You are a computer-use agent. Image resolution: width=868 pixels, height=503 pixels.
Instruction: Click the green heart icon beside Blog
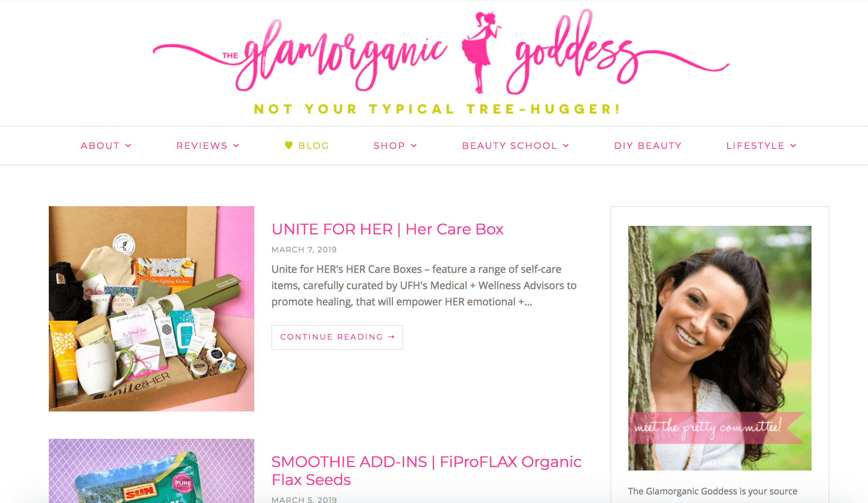289,145
